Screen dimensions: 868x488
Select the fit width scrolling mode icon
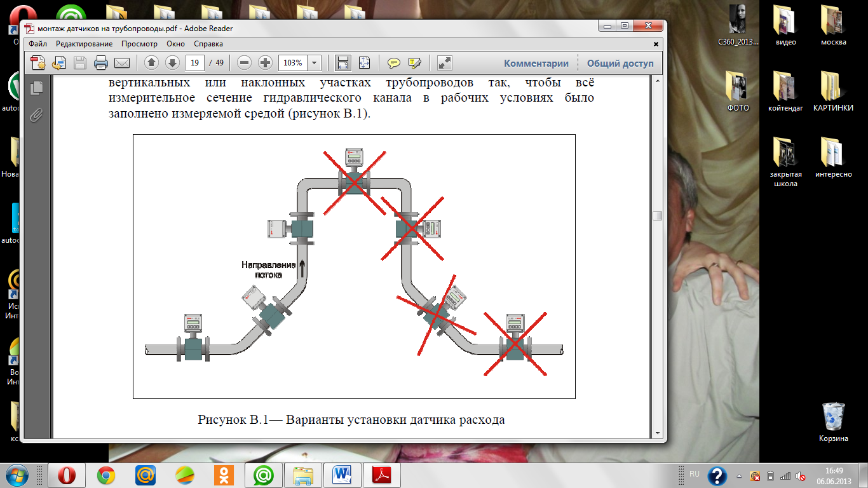click(343, 63)
